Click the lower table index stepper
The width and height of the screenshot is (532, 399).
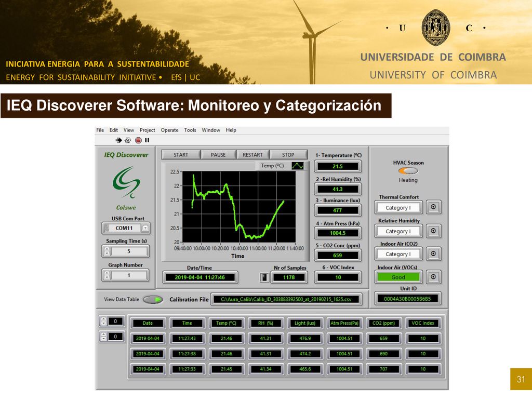click(x=103, y=336)
